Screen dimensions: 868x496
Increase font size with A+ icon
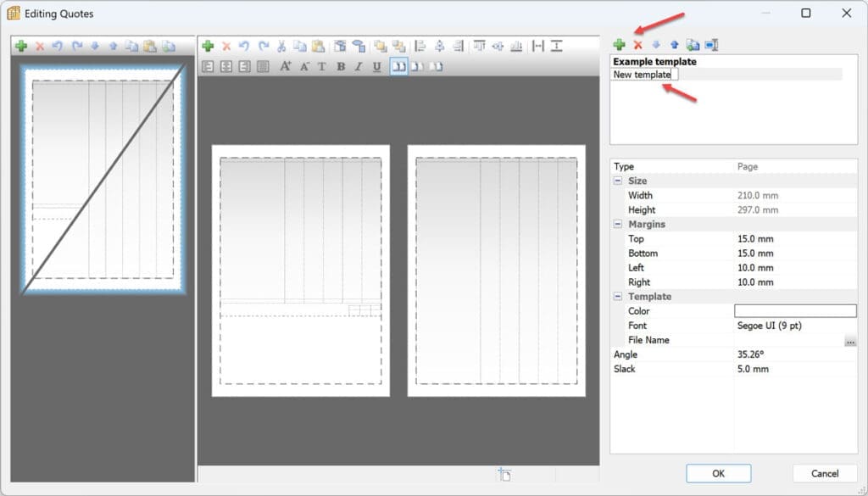(285, 67)
